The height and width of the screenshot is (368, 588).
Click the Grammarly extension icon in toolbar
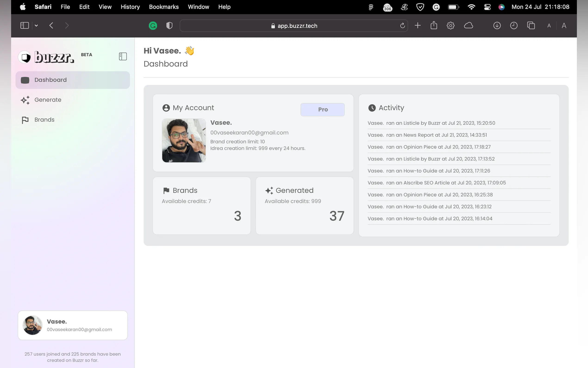(153, 25)
